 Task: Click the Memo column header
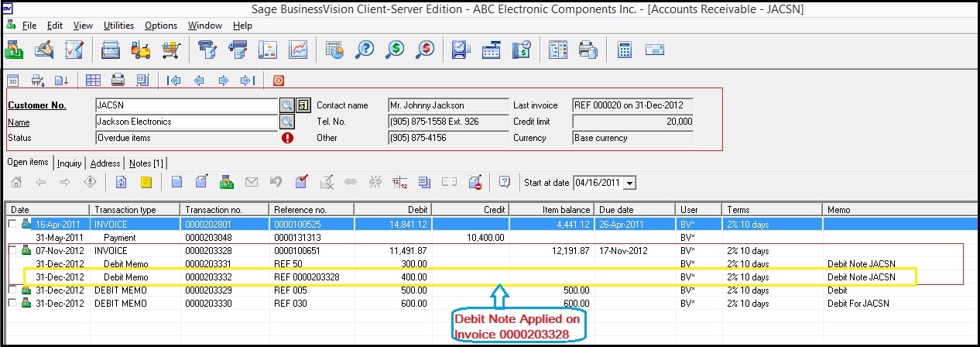[898, 210]
